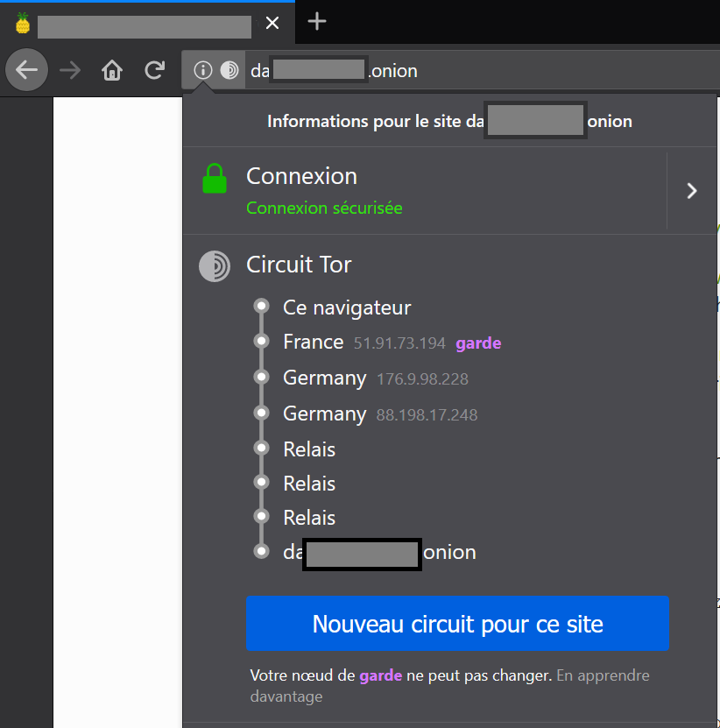The width and height of the screenshot is (720, 728).
Task: Click the back navigation arrow
Action: point(27,70)
